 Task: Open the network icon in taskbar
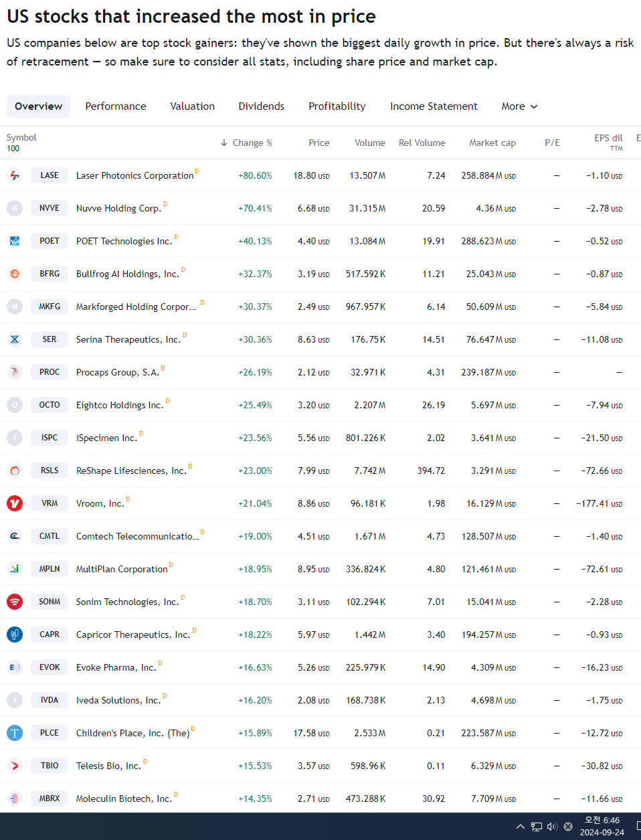click(x=537, y=827)
